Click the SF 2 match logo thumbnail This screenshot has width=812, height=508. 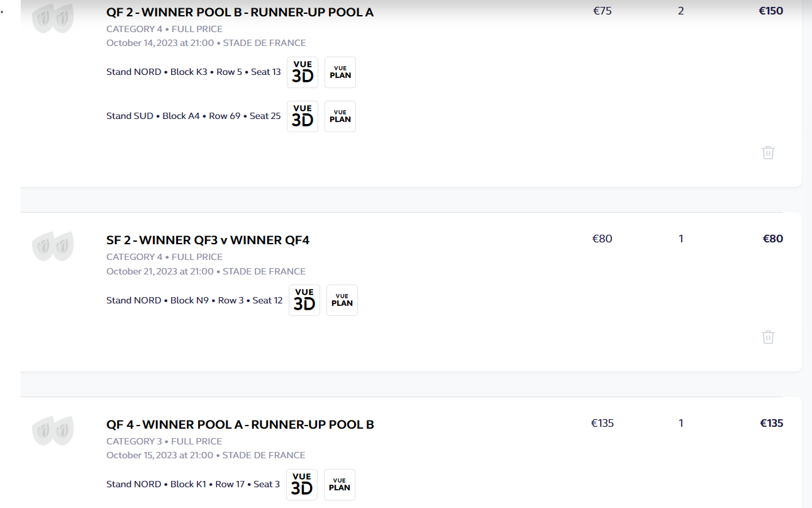(53, 246)
